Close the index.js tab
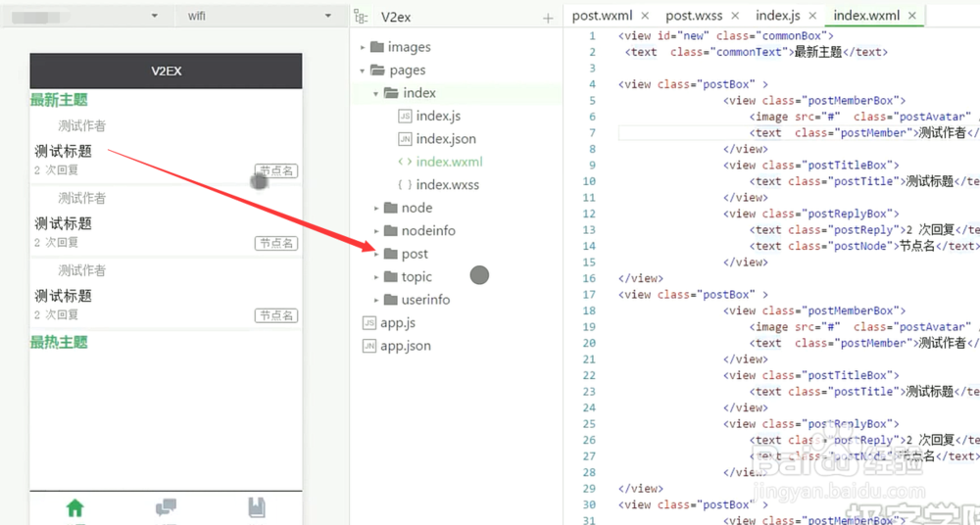Screen dimensions: 980x525 click(x=812, y=16)
